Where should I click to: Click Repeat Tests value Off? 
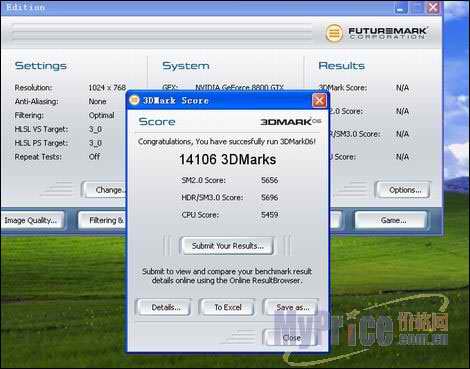(x=94, y=157)
